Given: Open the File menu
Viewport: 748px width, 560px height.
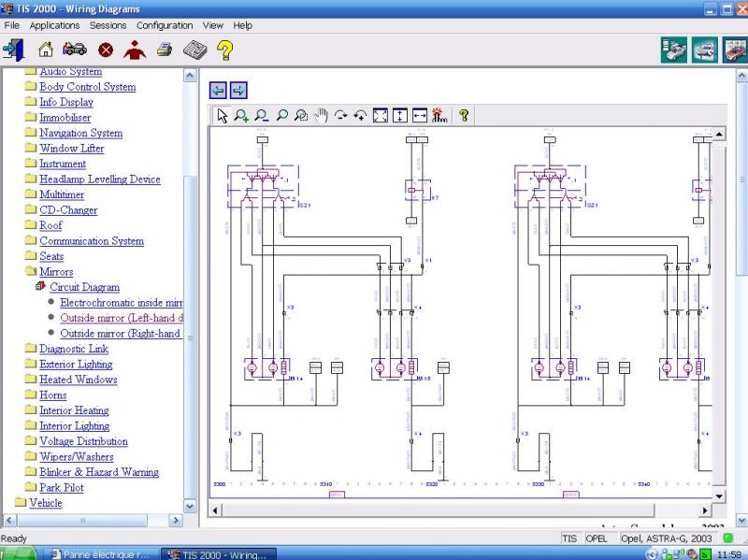Looking at the screenshot, I should tap(12, 25).
